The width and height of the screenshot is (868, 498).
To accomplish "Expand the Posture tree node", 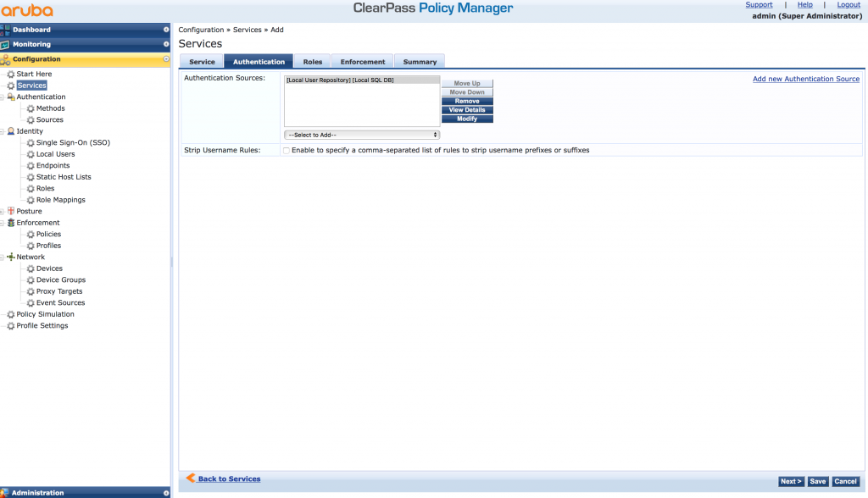I will pos(3,212).
